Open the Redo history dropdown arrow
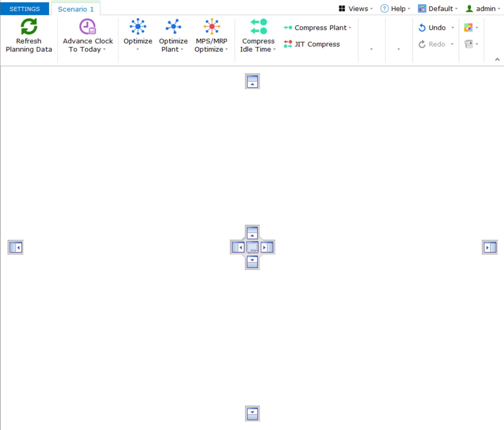The width and height of the screenshot is (504, 430). click(452, 44)
